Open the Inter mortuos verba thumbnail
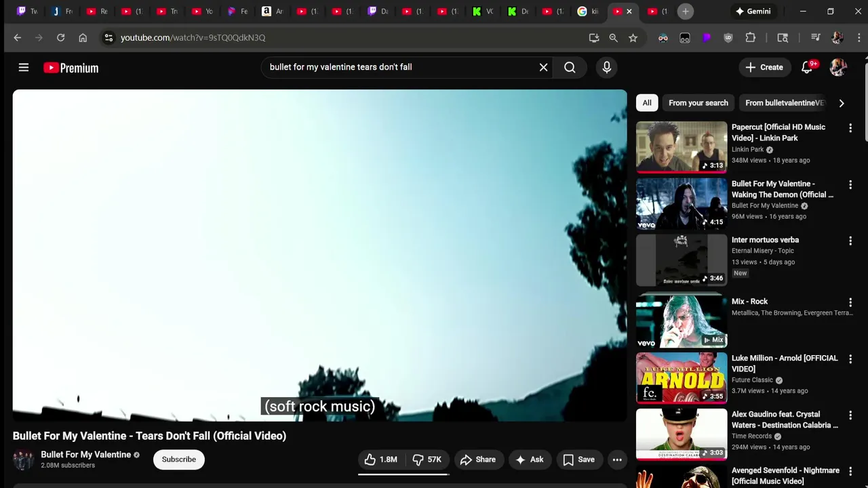This screenshot has height=488, width=868. (x=682, y=260)
